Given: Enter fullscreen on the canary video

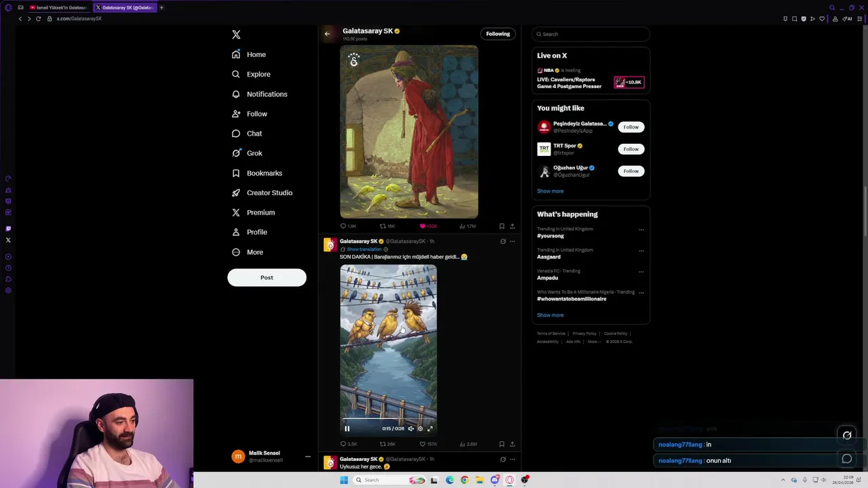Looking at the screenshot, I should tap(429, 428).
